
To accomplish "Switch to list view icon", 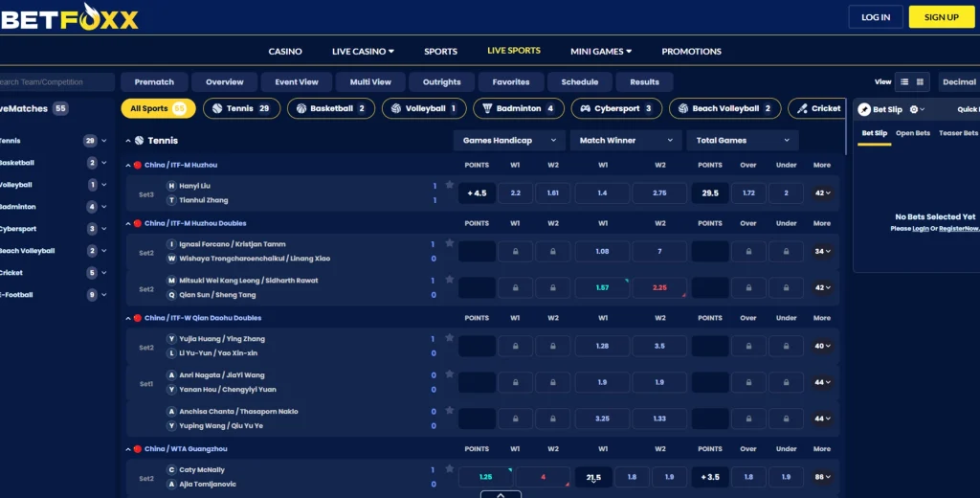I will (x=904, y=82).
